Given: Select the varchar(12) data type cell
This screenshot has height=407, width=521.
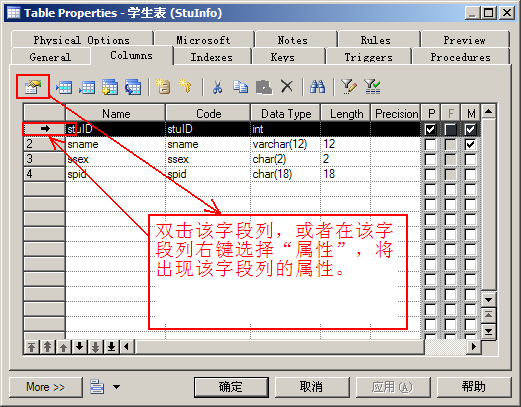Looking at the screenshot, I should (285, 144).
